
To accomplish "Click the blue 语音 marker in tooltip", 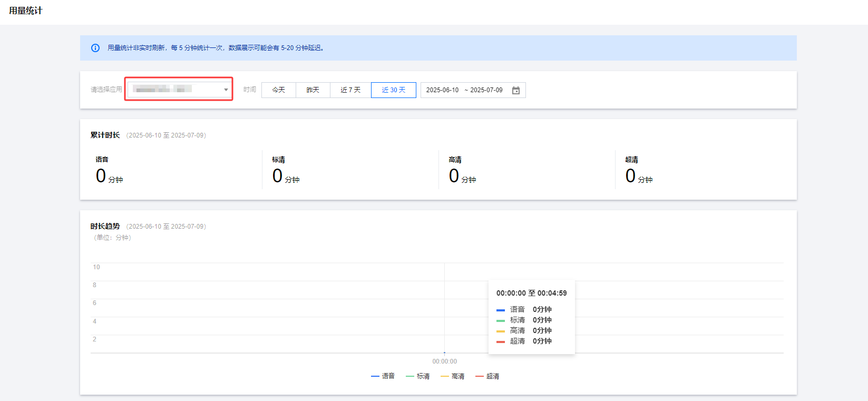I will 501,310.
